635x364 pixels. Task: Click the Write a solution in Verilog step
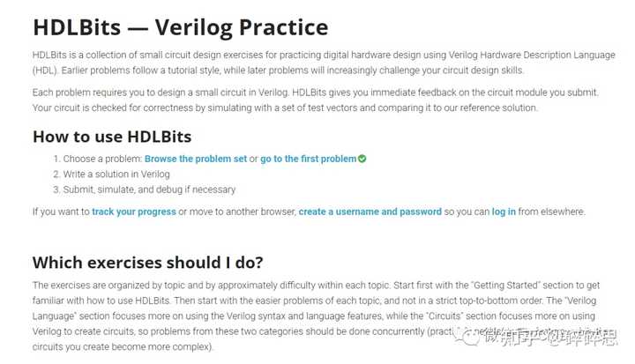click(116, 175)
